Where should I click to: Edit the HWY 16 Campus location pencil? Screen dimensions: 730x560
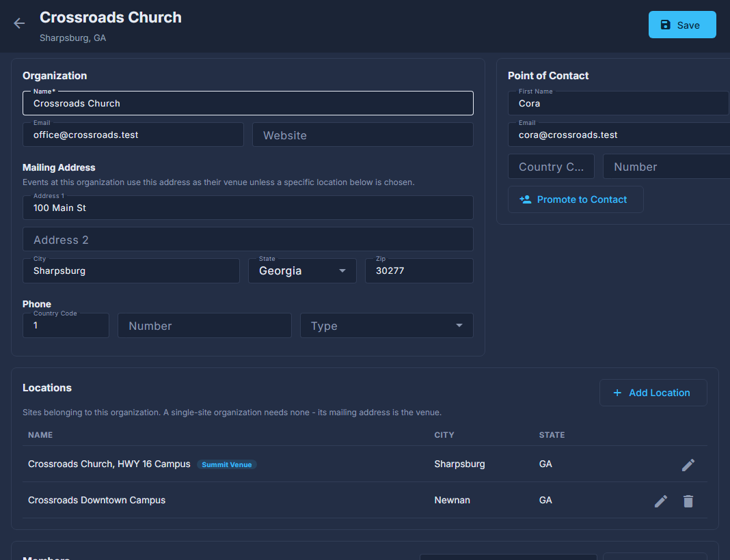coord(688,464)
